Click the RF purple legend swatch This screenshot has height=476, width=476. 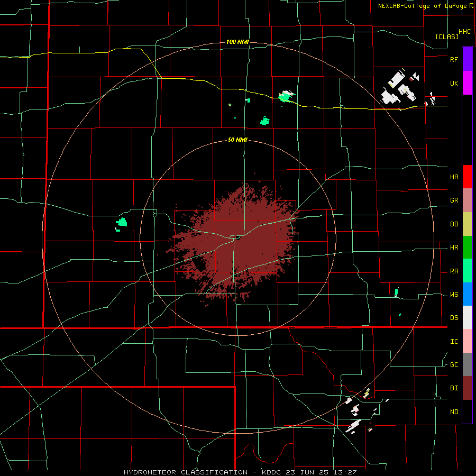coord(467,59)
